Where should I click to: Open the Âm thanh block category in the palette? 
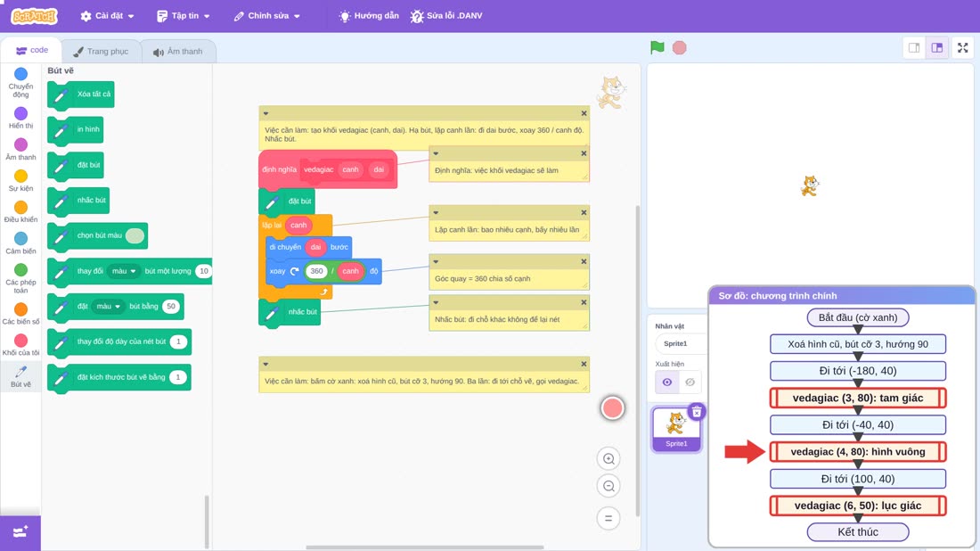[20, 150]
